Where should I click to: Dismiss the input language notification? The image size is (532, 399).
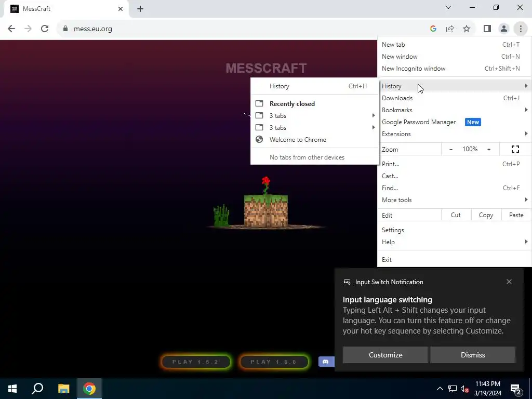(473, 355)
